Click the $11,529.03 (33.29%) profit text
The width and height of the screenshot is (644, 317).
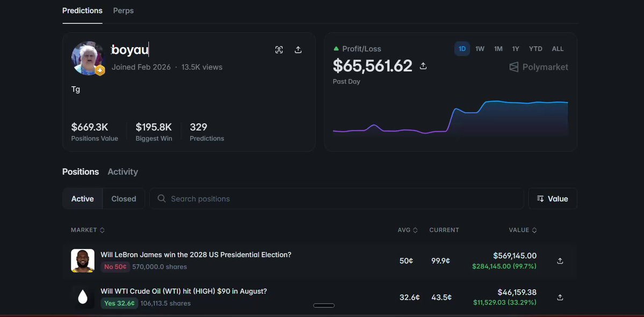tap(504, 303)
